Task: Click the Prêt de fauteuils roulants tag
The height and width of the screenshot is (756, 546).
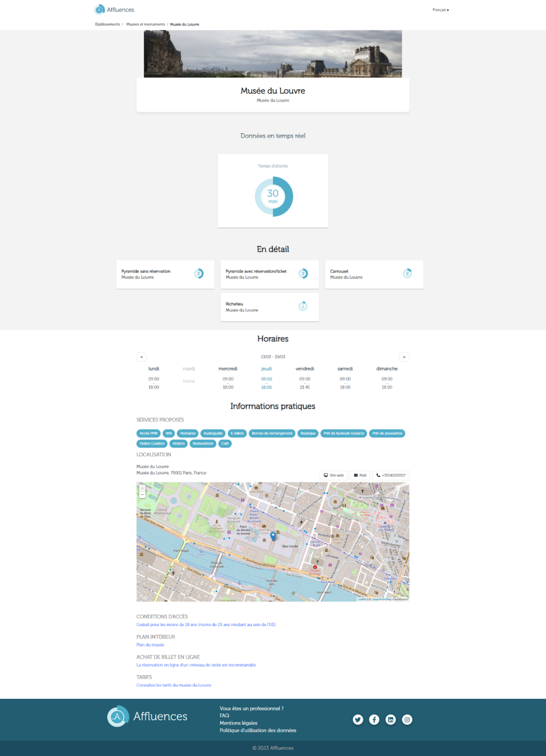Action: click(344, 433)
